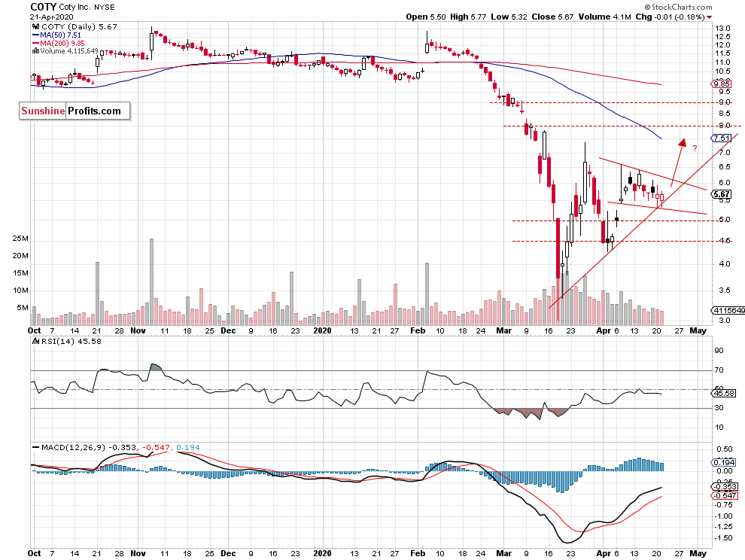Click the 6.5 price axis label
The image size is (745, 560).
click(725, 167)
